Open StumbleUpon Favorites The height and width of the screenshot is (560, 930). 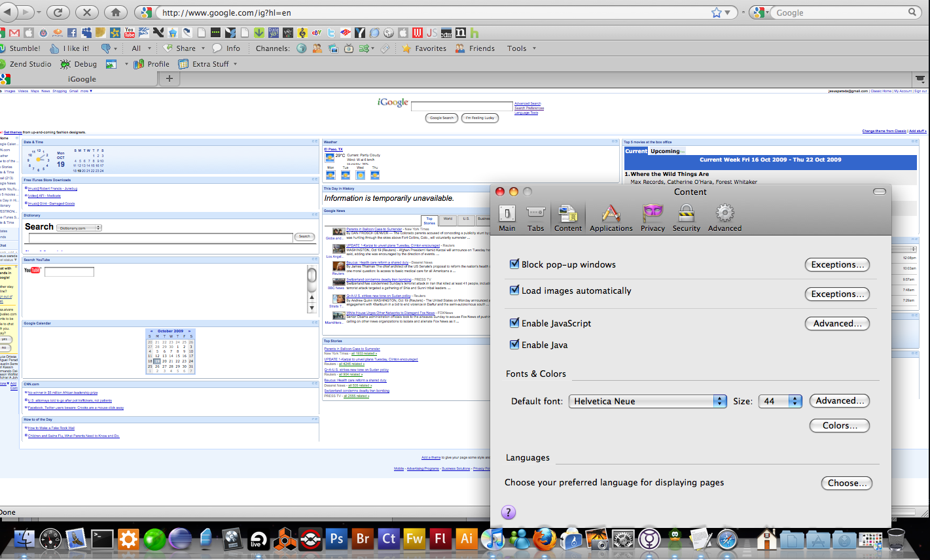424,48
